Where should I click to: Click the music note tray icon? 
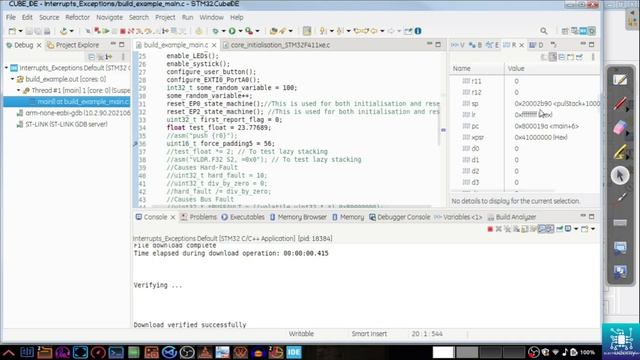[x=565, y=352]
